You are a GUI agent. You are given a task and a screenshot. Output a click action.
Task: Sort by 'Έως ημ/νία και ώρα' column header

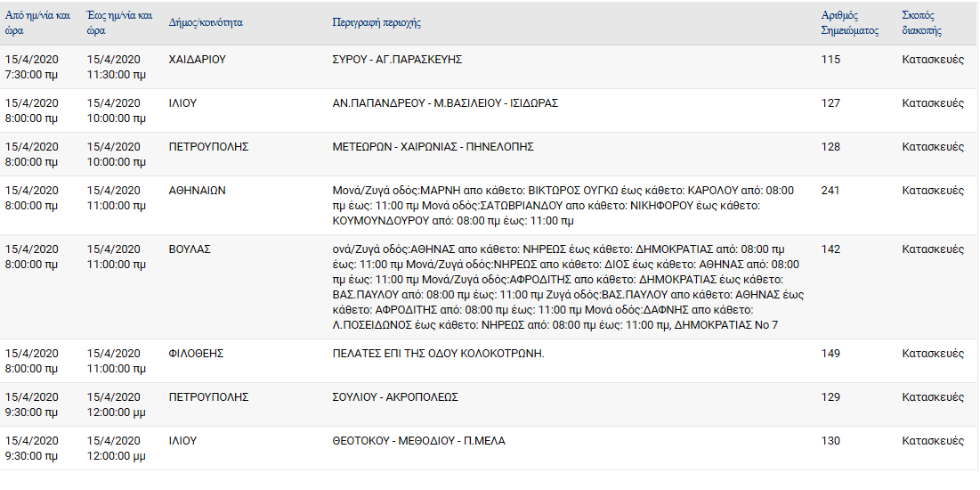point(118,22)
